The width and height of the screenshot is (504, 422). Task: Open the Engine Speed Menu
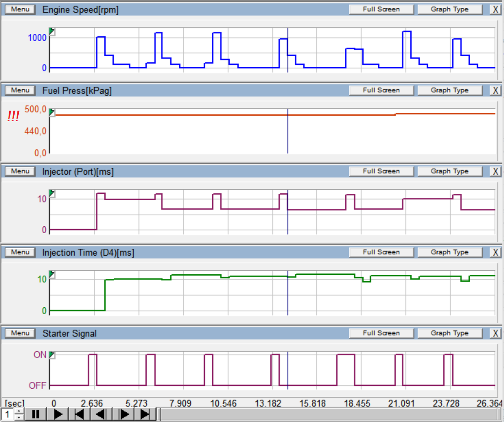(20, 10)
